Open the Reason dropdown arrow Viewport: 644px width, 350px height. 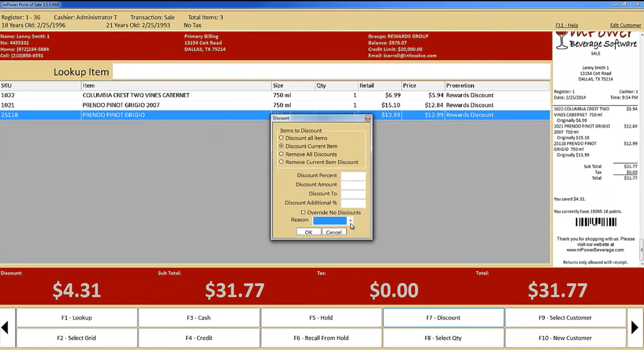[x=350, y=221]
